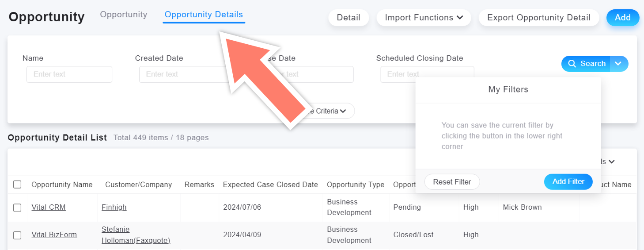Click the Search magnifier button

pyautogui.click(x=586, y=64)
